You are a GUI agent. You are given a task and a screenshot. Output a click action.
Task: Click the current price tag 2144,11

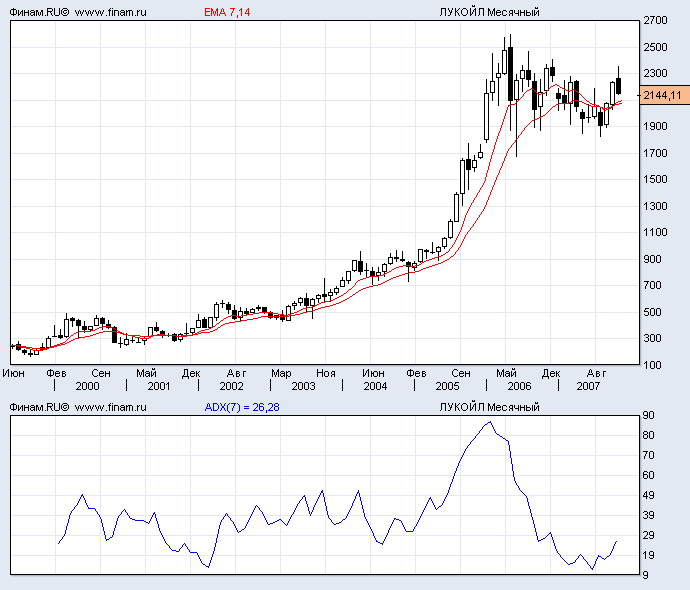point(664,95)
